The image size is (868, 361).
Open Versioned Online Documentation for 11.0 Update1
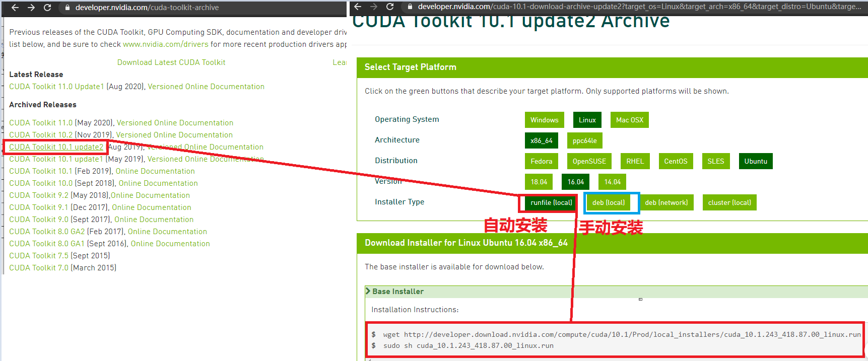click(206, 87)
